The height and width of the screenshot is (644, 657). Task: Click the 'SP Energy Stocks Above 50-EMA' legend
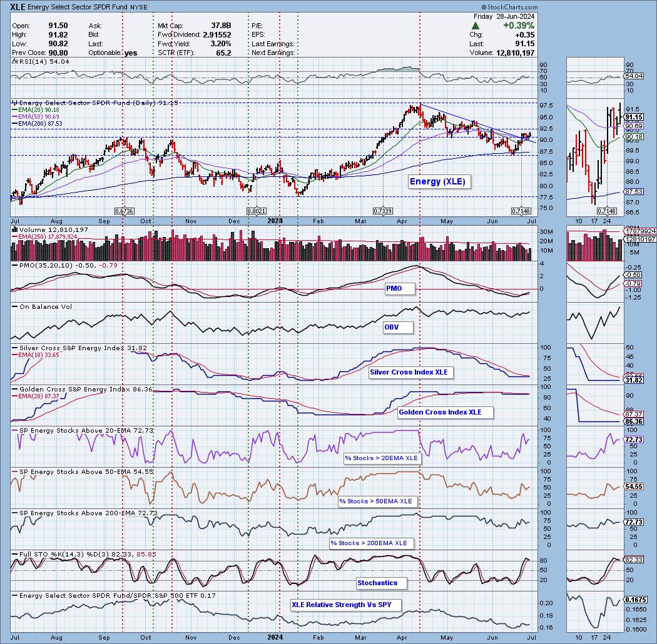(83, 471)
